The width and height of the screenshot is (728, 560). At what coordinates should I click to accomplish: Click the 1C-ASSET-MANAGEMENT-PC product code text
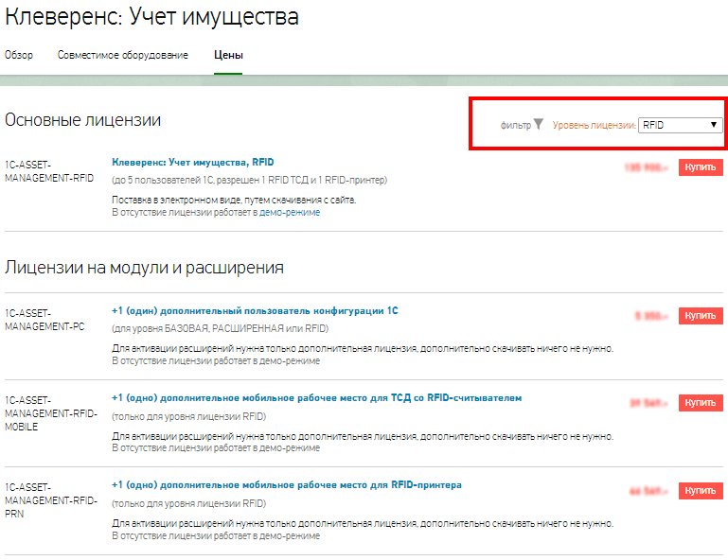click(x=44, y=320)
